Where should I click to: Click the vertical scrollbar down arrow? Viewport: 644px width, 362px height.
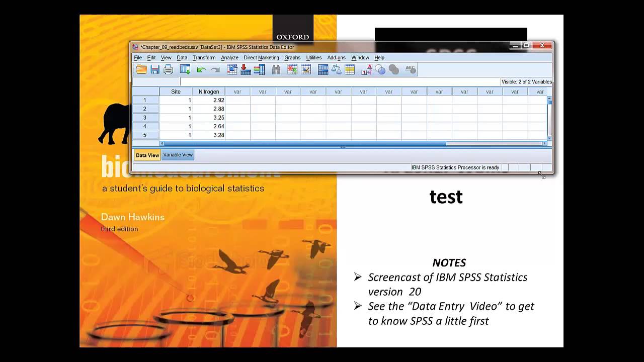pos(549,137)
